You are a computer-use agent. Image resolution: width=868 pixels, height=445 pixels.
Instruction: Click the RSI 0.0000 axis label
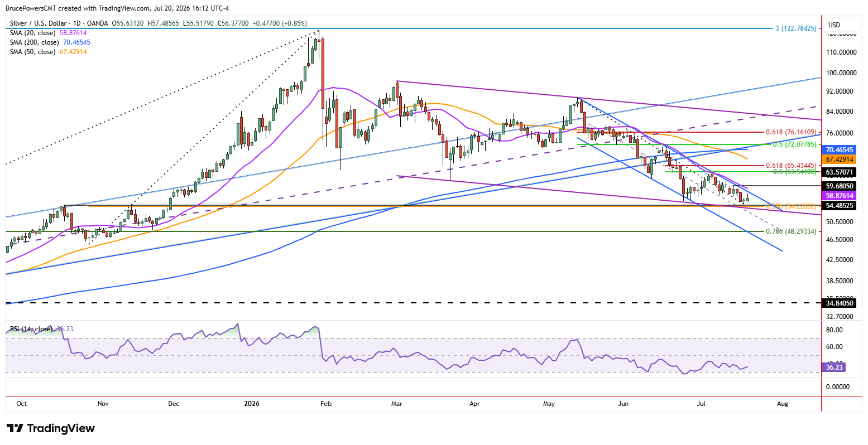[838, 386]
